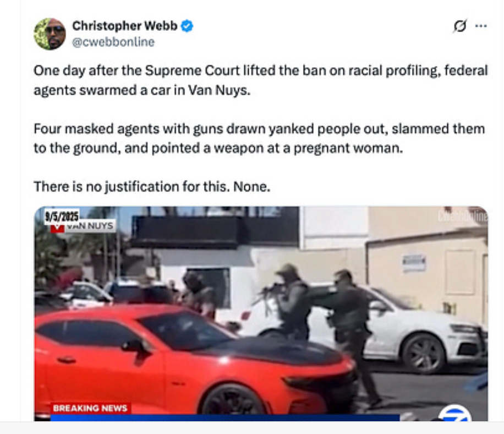The width and height of the screenshot is (504, 434).
Task: Click the Supreme Court racial profiling paragraph
Action: (261, 80)
